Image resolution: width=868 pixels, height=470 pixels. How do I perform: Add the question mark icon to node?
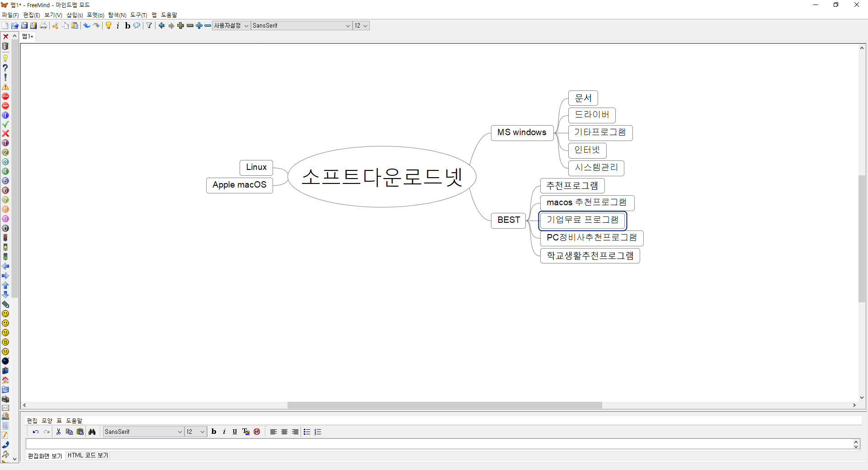[5, 68]
